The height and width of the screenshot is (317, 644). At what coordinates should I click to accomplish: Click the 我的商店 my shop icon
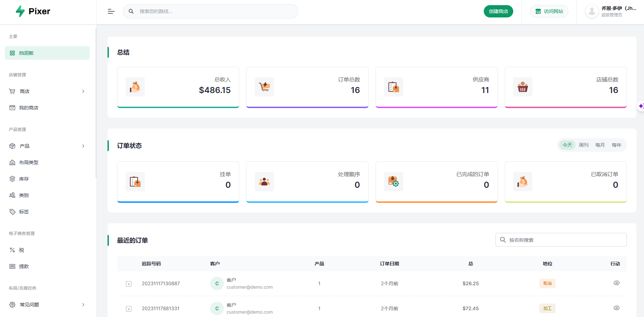tap(12, 107)
